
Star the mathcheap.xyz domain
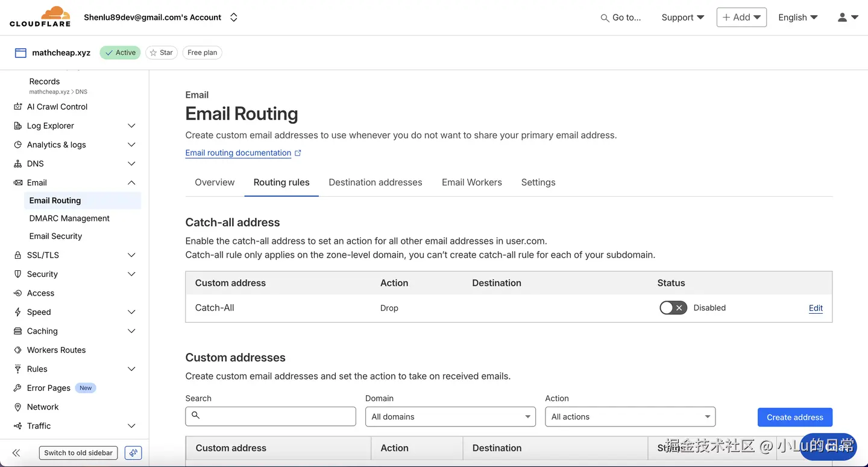(161, 52)
